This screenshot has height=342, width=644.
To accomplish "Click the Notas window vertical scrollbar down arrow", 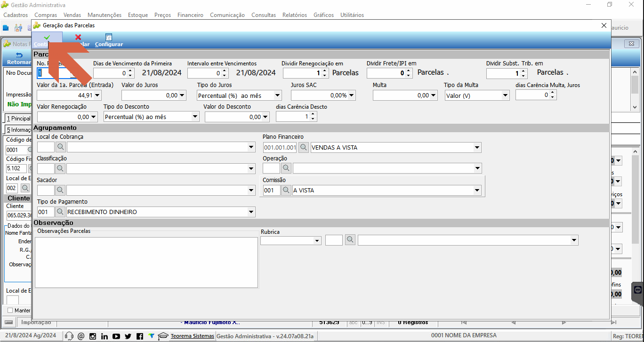I will tap(635, 107).
